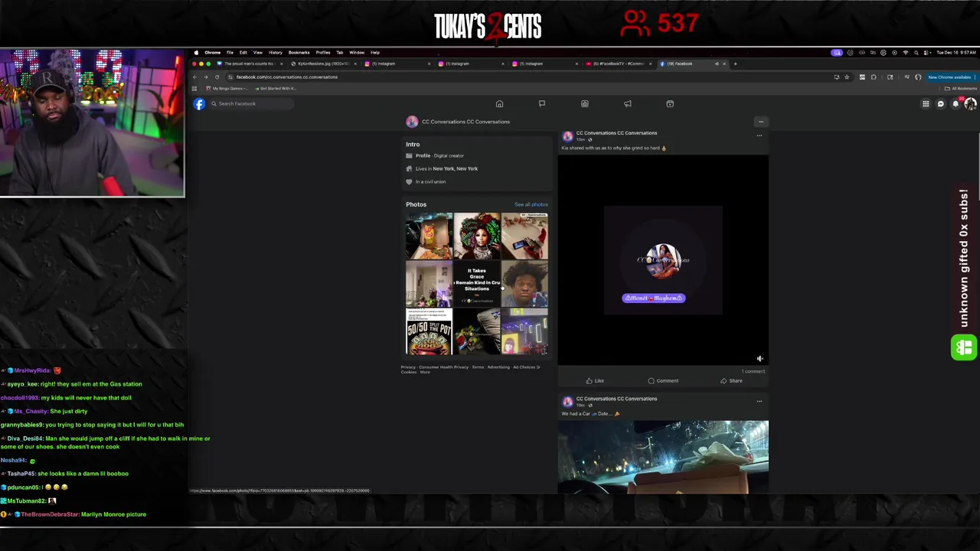Open the Bookmarks menu

coord(299,53)
